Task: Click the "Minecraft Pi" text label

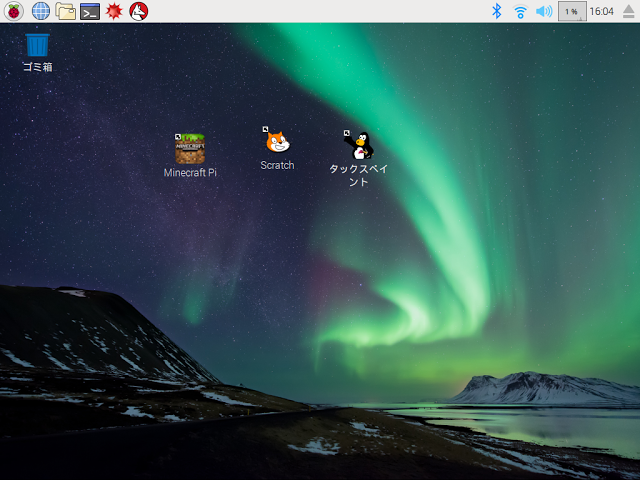Action: (x=190, y=173)
